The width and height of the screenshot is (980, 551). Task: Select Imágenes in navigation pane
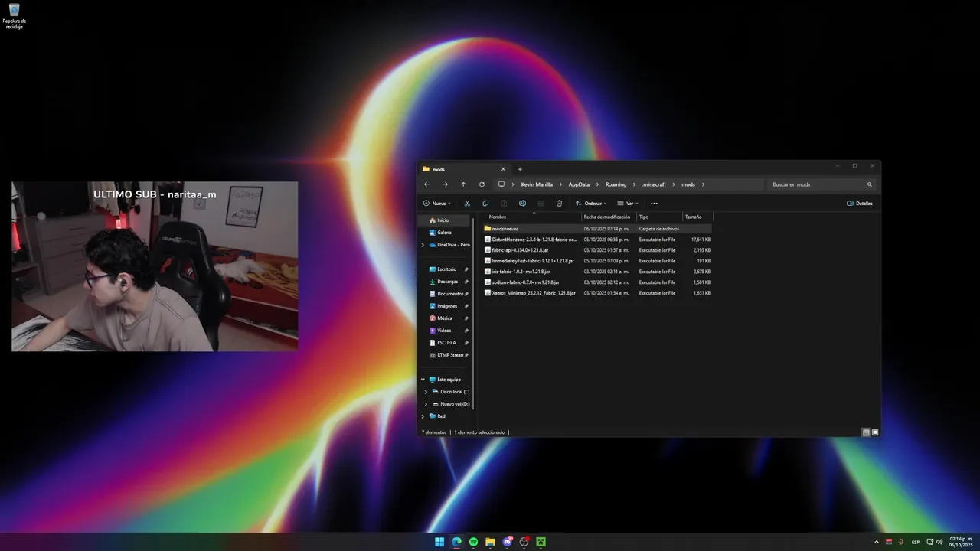click(447, 306)
